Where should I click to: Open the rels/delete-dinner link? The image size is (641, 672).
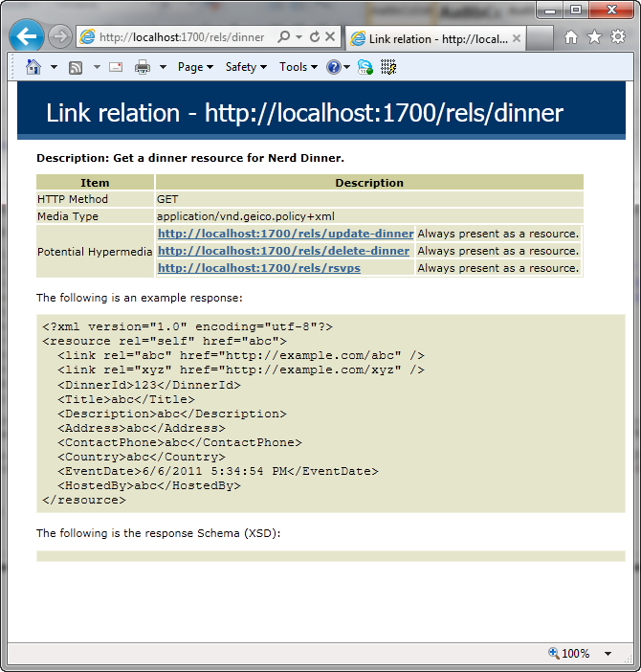pos(283,251)
